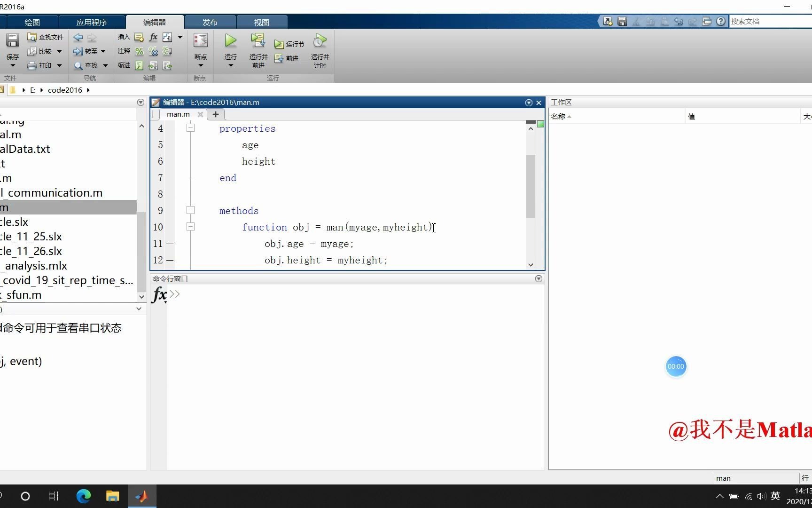Select the man.m document tab
The image size is (812, 508).
coord(178,114)
